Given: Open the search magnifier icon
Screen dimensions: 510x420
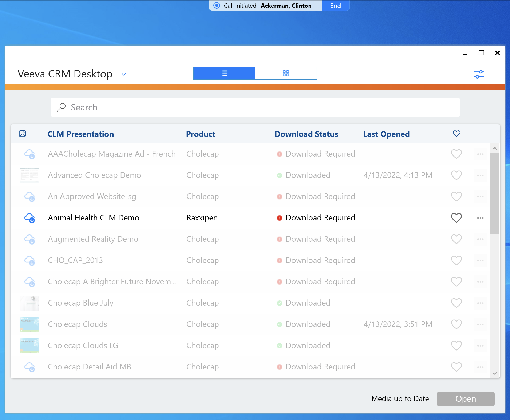Looking at the screenshot, I should coord(62,107).
